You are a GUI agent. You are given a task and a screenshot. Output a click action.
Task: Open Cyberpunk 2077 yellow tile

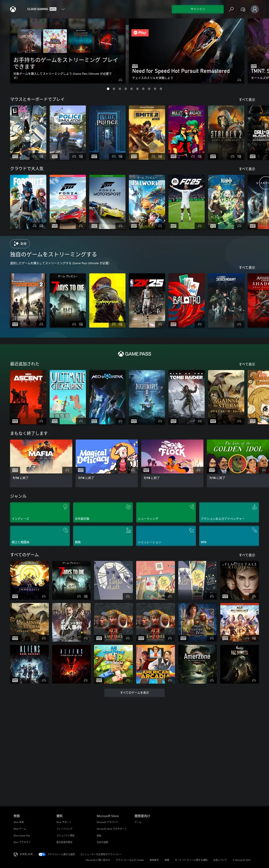pyautogui.click(x=107, y=300)
